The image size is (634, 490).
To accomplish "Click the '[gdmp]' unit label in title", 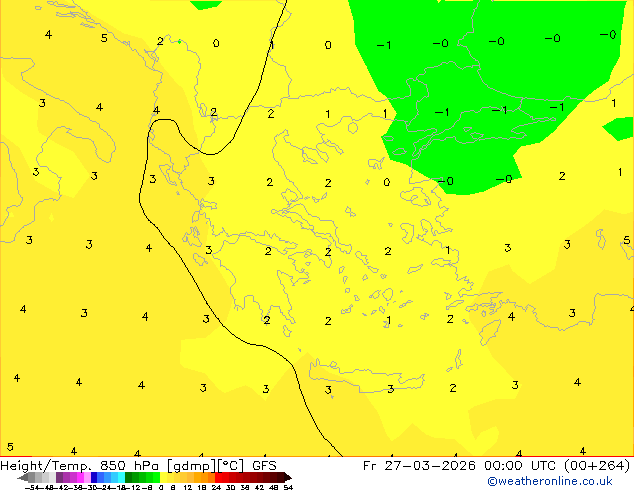I will pyautogui.click(x=191, y=466).
